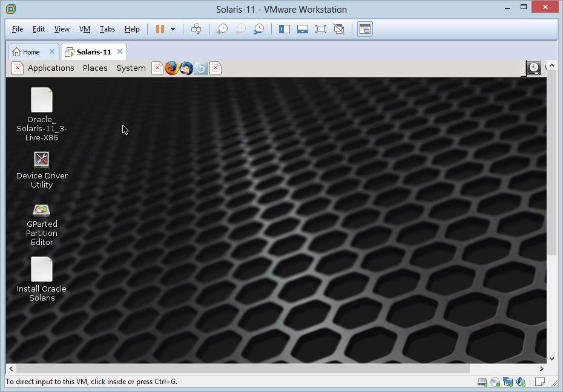The height and width of the screenshot is (392, 563).
Task: Minimize the VMware Workstation window
Action: tap(507, 7)
